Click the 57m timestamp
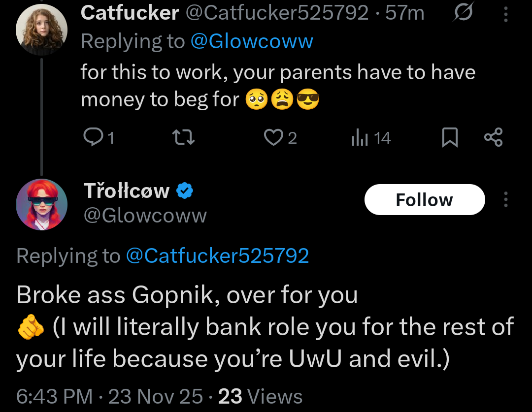The height and width of the screenshot is (412, 532). pos(404,13)
